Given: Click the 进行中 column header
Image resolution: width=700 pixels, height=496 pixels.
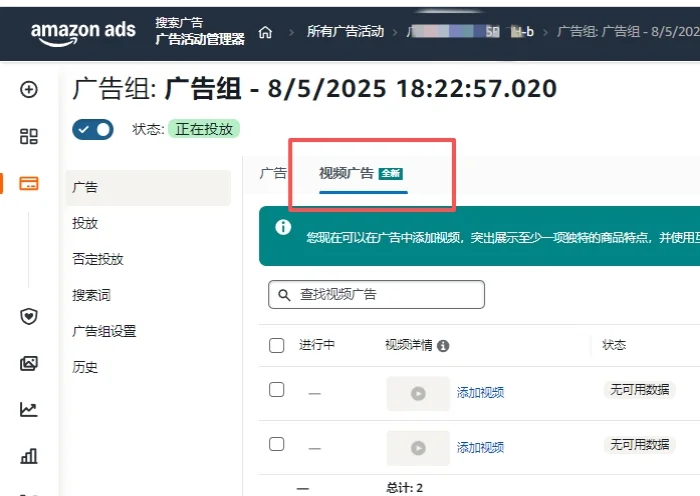Looking at the screenshot, I should [317, 345].
